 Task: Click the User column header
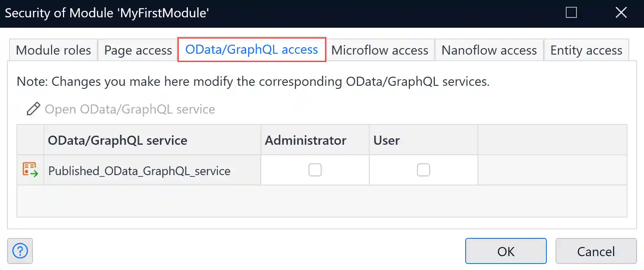tap(387, 140)
